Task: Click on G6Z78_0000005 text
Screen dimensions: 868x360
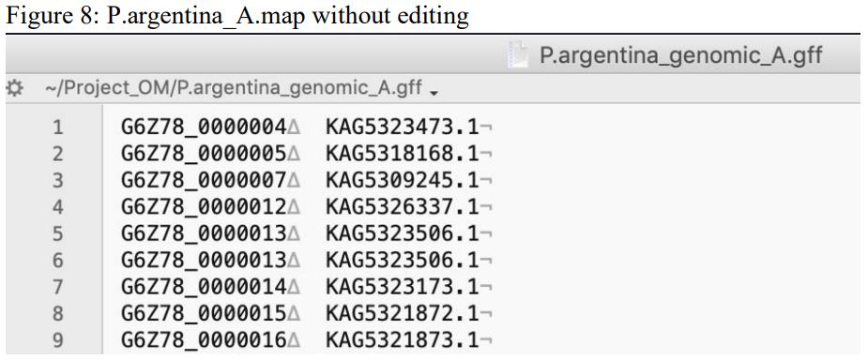Action: point(204,154)
